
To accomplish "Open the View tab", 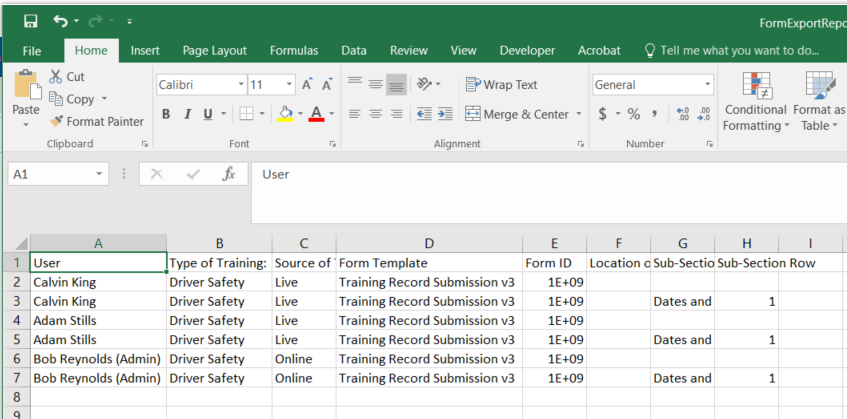I will pos(463,51).
